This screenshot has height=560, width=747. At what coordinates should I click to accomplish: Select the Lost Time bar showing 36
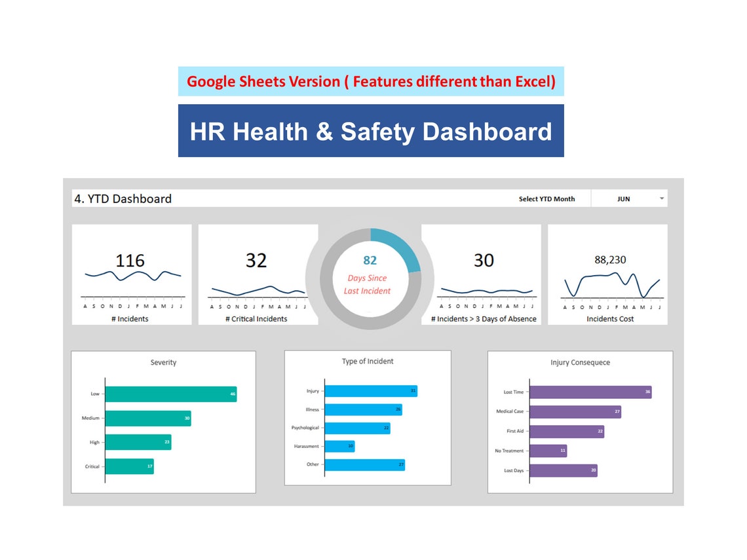pyautogui.click(x=590, y=392)
